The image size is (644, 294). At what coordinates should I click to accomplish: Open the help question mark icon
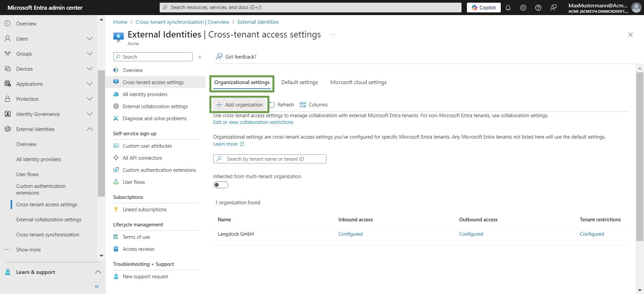(538, 8)
